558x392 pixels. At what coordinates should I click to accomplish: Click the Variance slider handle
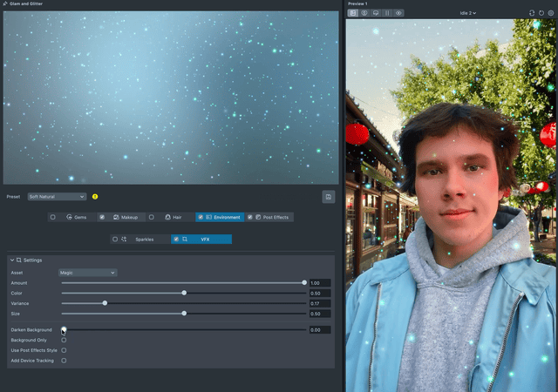click(x=105, y=303)
